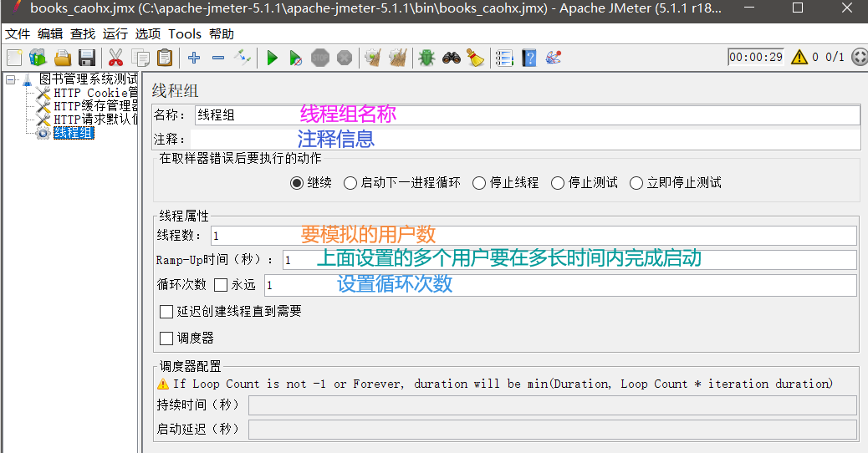Click the Reset Search broom icon
Screen dimensions: 868x453
[476, 58]
